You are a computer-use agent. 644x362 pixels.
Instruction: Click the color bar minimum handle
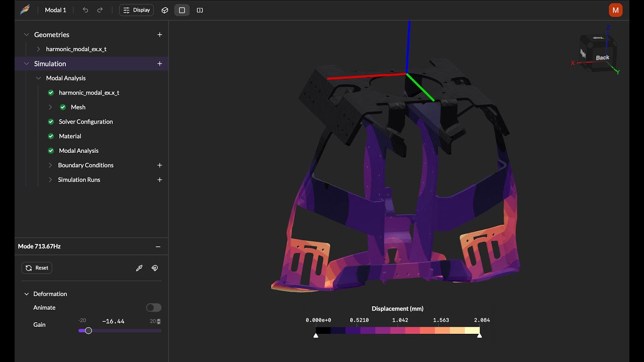[x=316, y=335]
